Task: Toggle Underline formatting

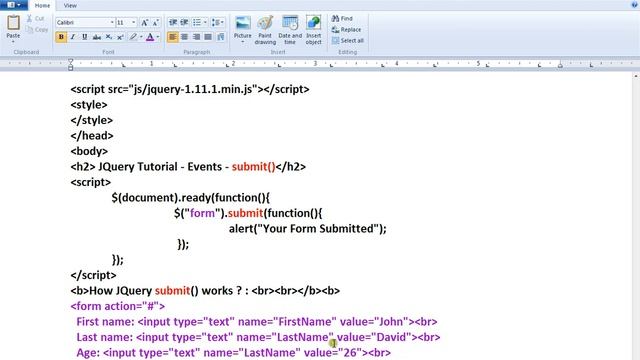Action: [84, 37]
